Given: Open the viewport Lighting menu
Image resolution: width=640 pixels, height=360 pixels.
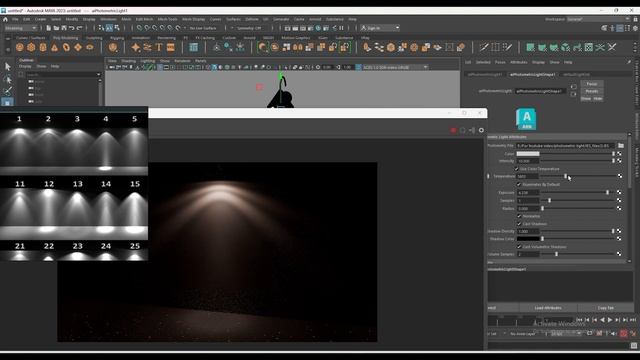Looking at the screenshot, I should pyautogui.click(x=147, y=61).
